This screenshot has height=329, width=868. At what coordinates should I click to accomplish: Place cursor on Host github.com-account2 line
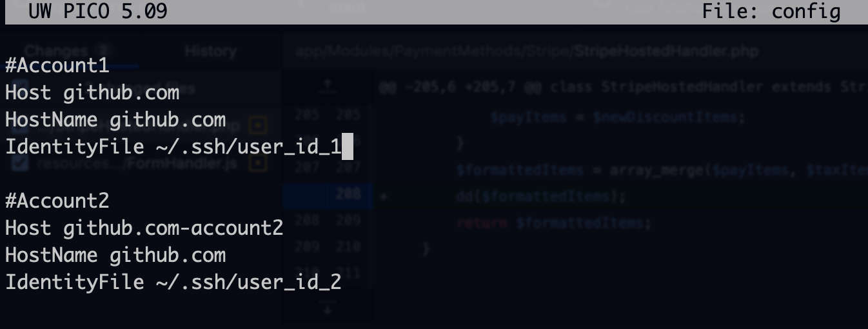pos(144,228)
